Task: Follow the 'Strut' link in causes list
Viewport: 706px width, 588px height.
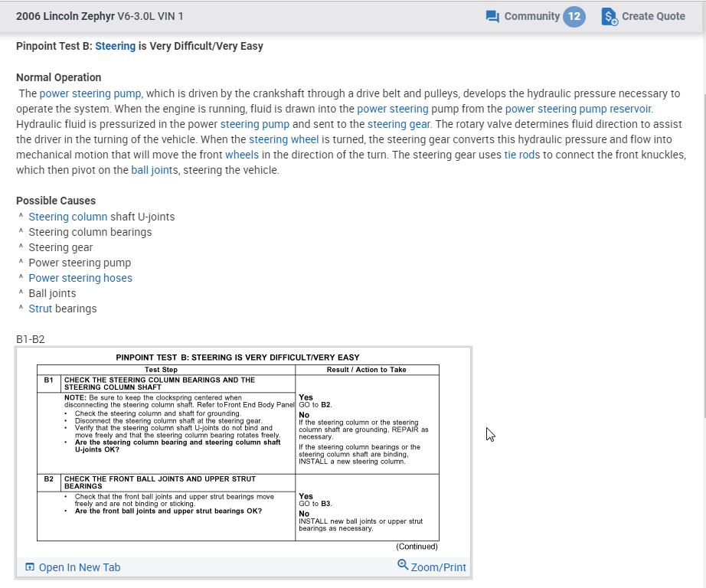Action: (40, 309)
